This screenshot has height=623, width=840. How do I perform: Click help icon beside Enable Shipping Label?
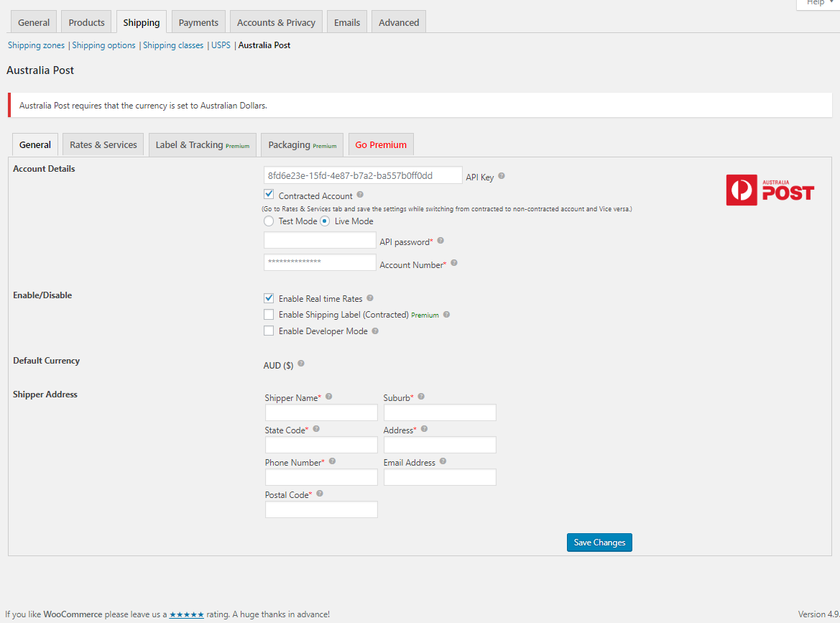click(446, 315)
